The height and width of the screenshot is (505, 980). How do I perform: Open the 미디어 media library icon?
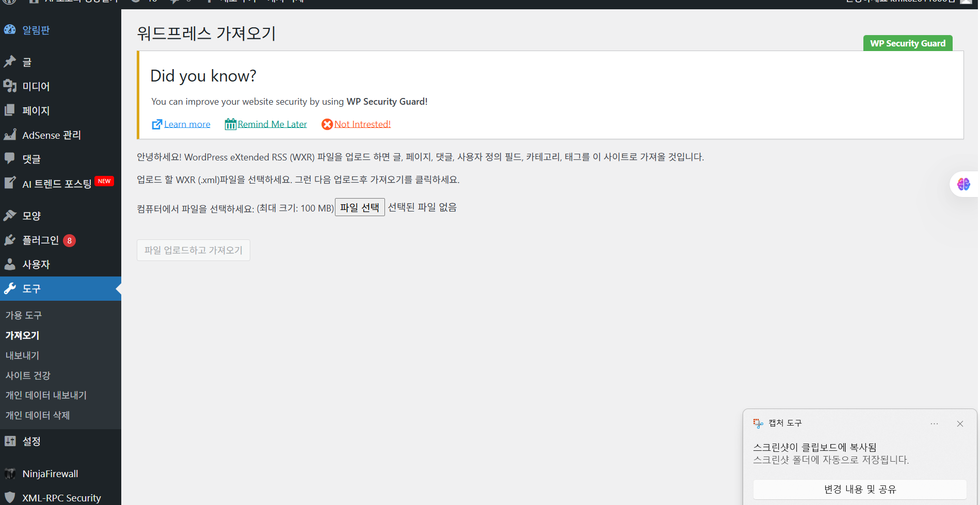pyautogui.click(x=10, y=86)
